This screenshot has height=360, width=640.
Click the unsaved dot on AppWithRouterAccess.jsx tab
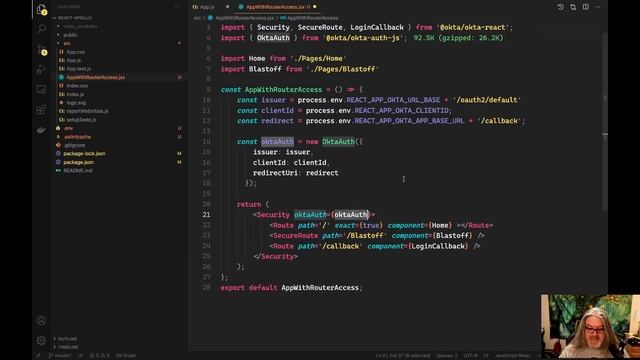click(x=315, y=7)
